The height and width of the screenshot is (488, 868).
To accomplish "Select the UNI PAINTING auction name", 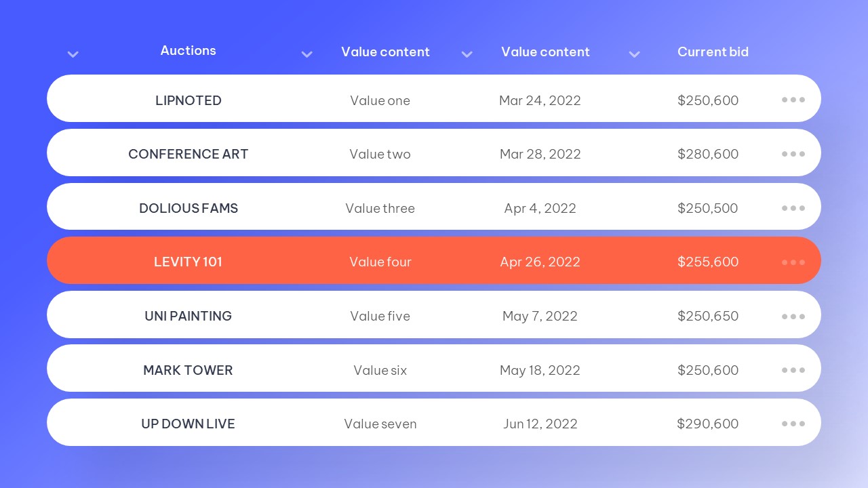I will coord(188,316).
